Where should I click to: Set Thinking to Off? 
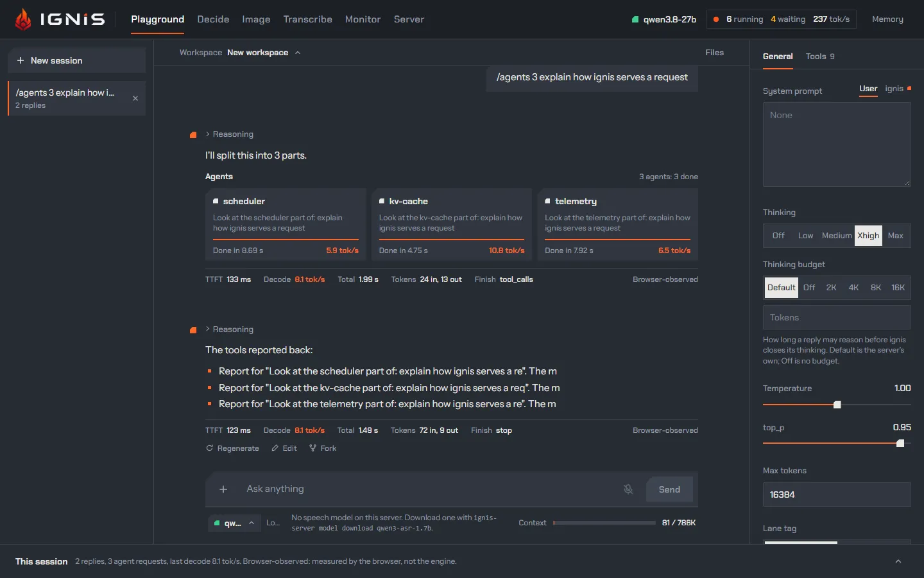pos(778,236)
